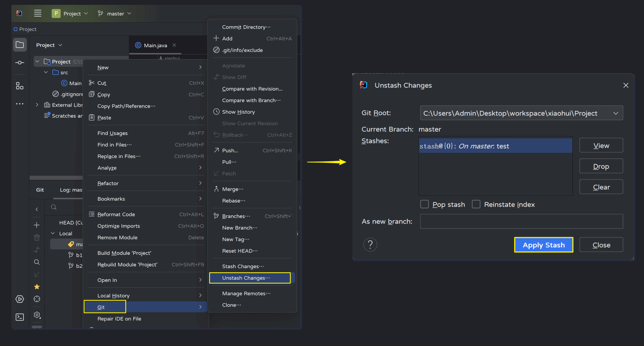Choose Stash Changes from Git submenu

coord(243,266)
